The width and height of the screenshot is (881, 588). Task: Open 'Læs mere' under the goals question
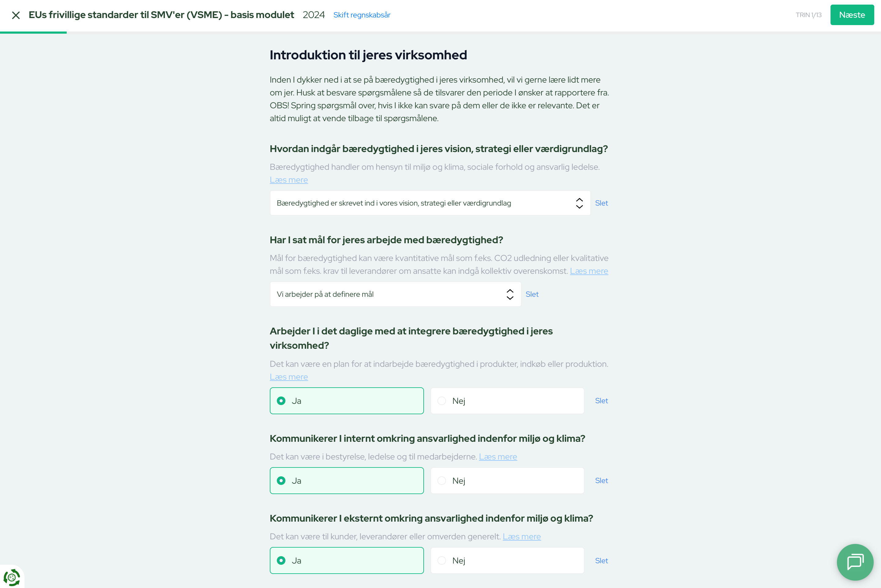[x=589, y=271]
